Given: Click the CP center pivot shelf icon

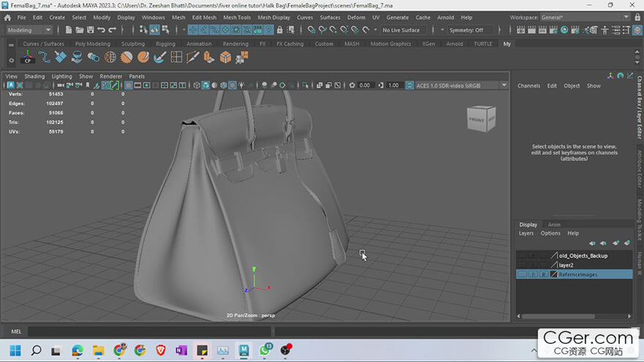Looking at the screenshot, I should pyautogui.click(x=28, y=58).
